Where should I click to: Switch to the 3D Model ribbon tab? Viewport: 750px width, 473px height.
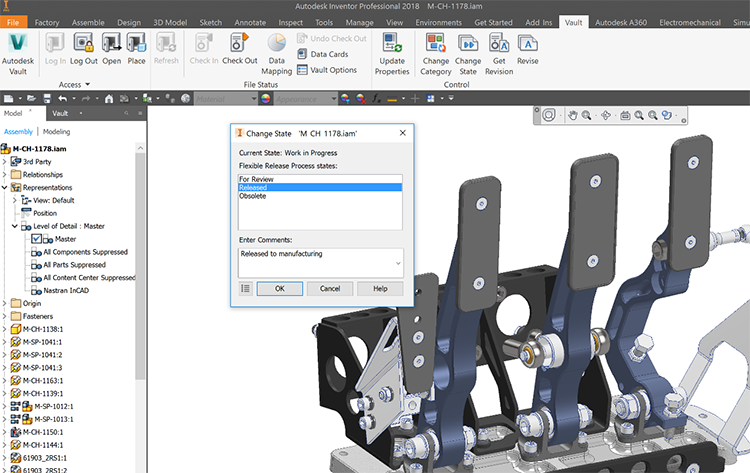point(170,22)
